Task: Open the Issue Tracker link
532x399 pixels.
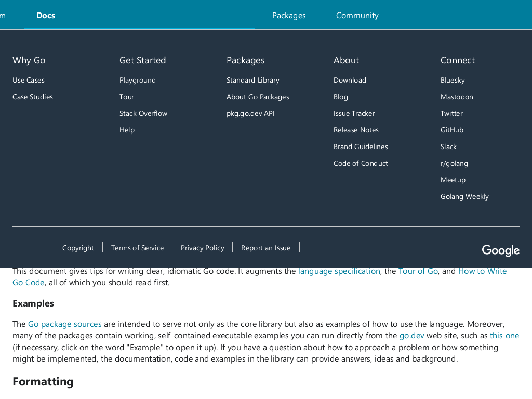Action: 354,113
